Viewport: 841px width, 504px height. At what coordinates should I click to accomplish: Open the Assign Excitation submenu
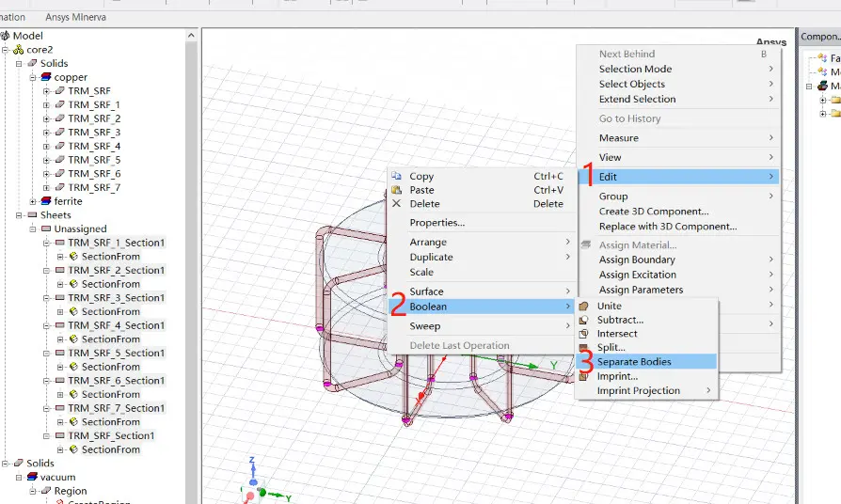679,275
